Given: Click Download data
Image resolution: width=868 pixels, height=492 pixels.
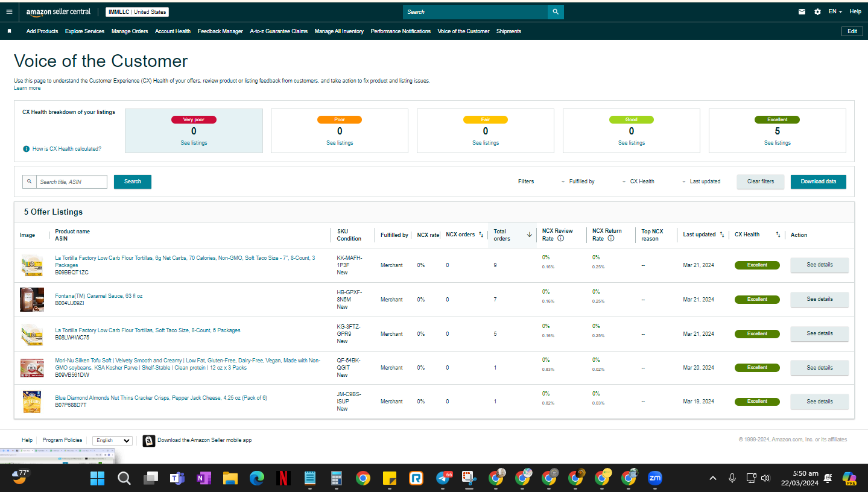Looking at the screenshot, I should coord(819,181).
